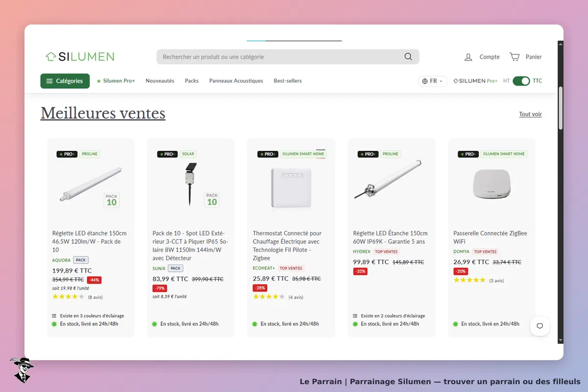This screenshot has height=392, width=588.
Task: Click the PRO+ badge on the AQUORA card
Action: point(67,154)
